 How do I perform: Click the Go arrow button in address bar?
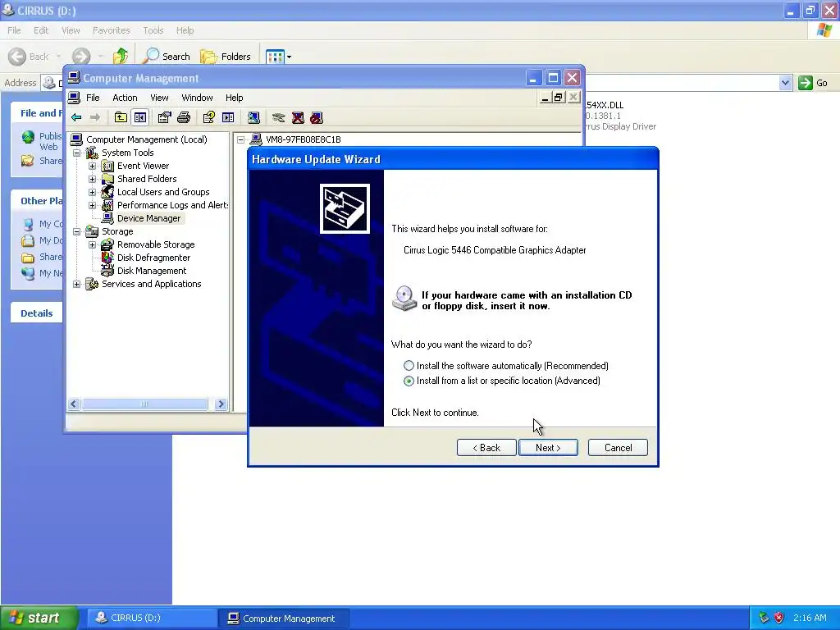[806, 83]
